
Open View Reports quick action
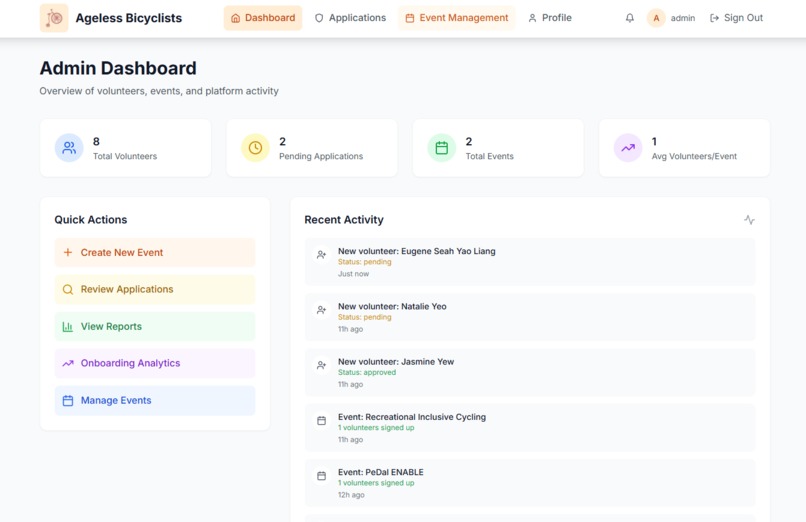tap(155, 326)
